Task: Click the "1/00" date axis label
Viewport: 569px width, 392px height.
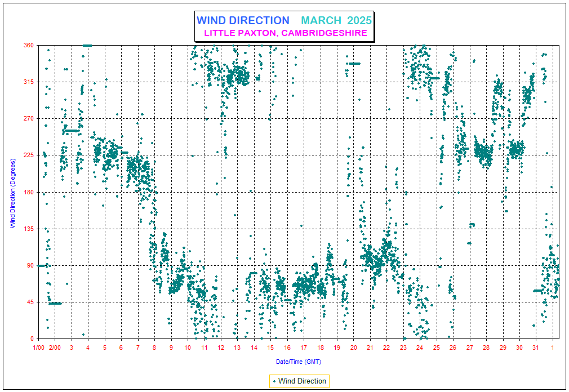Action: (38, 348)
